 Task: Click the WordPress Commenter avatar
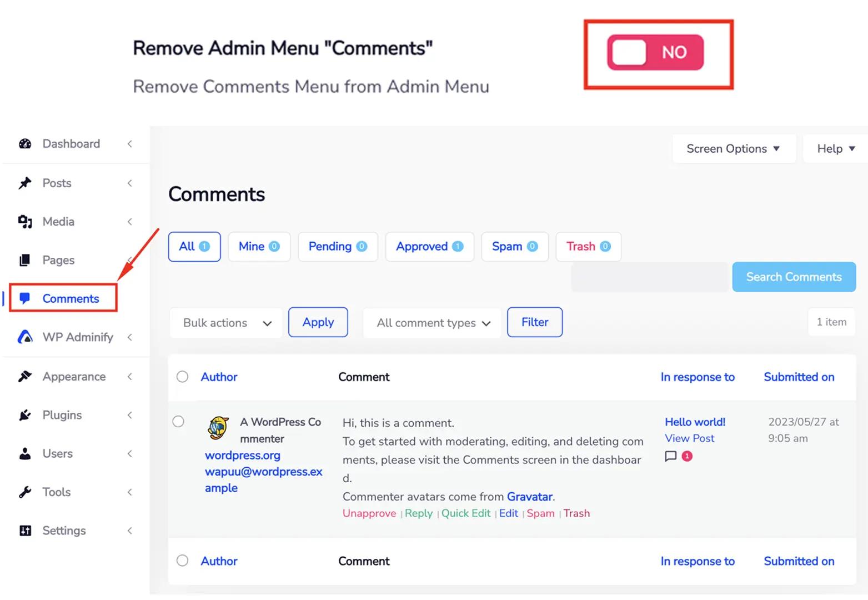coord(218,428)
